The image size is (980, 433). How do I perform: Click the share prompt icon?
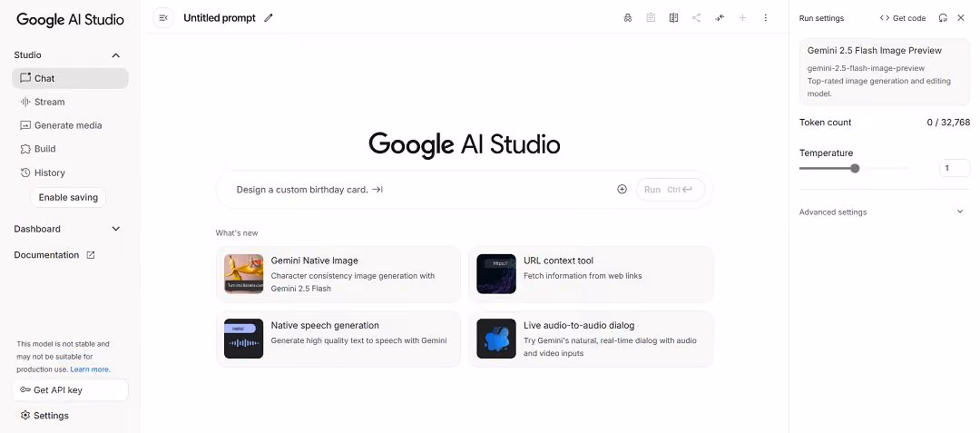point(696,18)
